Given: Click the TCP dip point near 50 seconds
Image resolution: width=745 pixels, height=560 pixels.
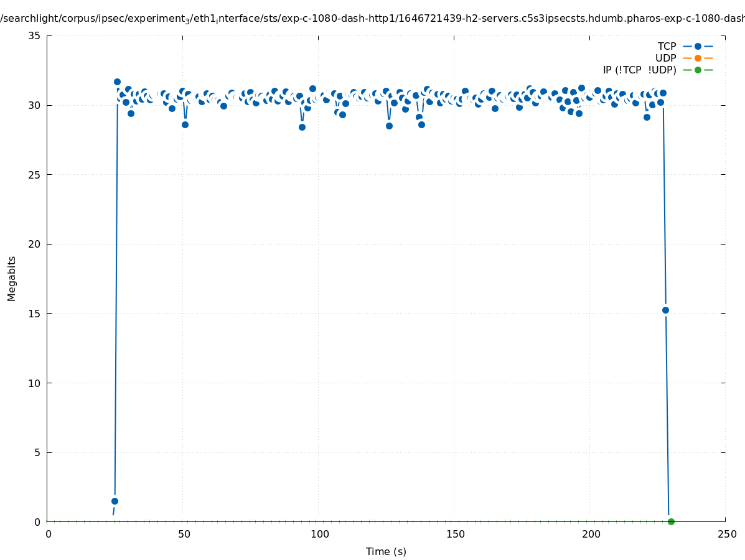Looking at the screenshot, I should tap(185, 124).
